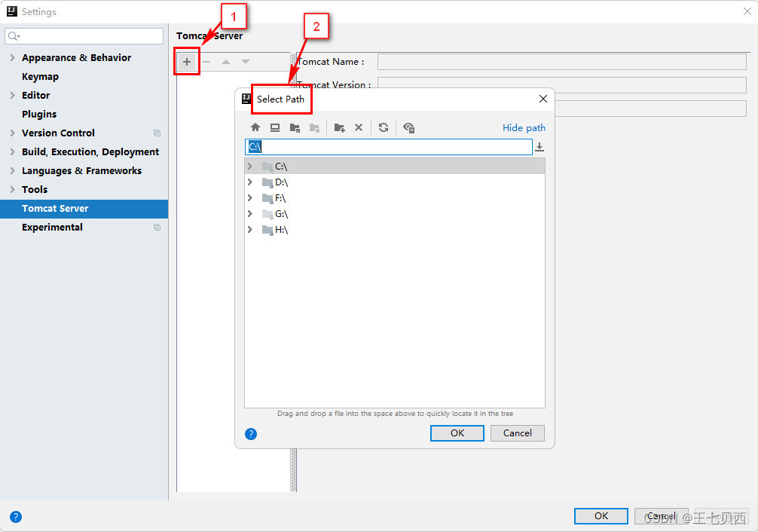Jump to project directory icon
This screenshot has width=758, height=532.
point(295,127)
